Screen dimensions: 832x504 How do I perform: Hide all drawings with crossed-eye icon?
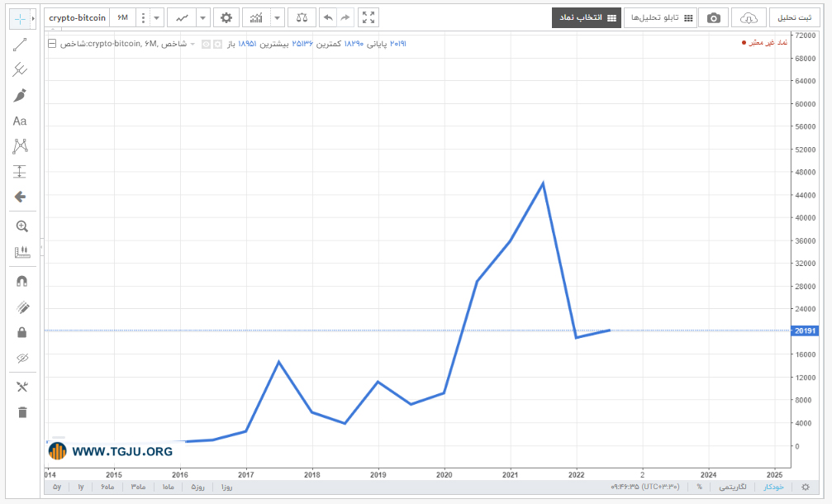point(21,358)
